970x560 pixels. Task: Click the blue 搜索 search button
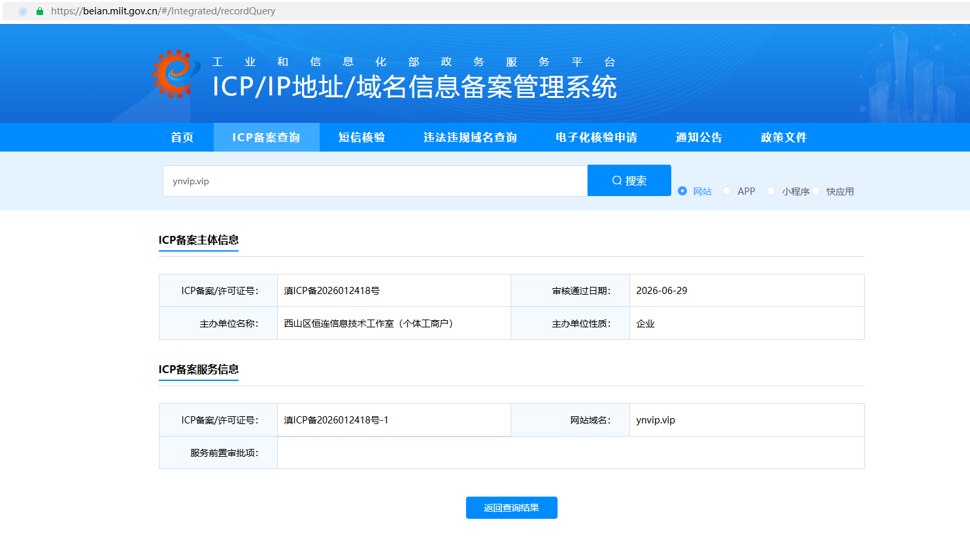coord(629,180)
